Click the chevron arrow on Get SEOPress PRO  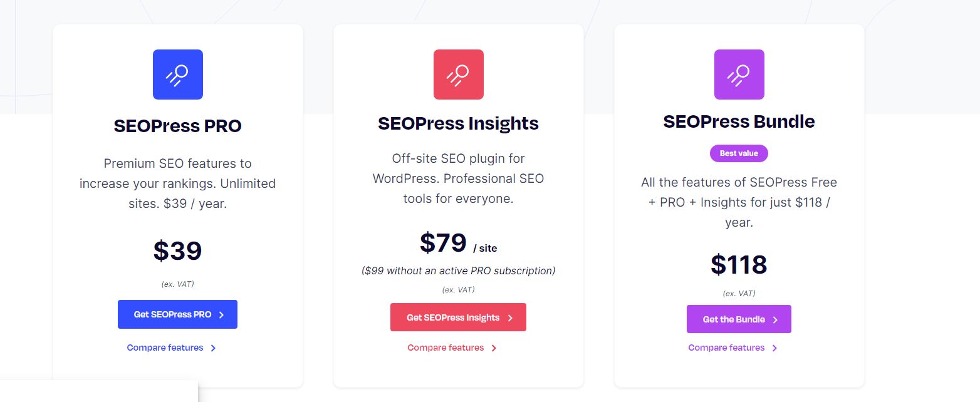click(x=221, y=315)
